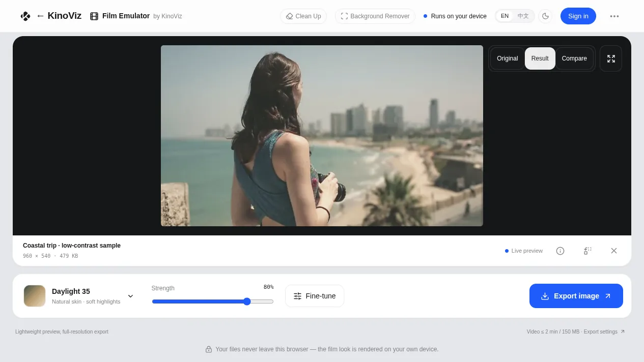The width and height of the screenshot is (644, 362).
Task: Open the Fine-tune panel
Action: click(x=315, y=296)
